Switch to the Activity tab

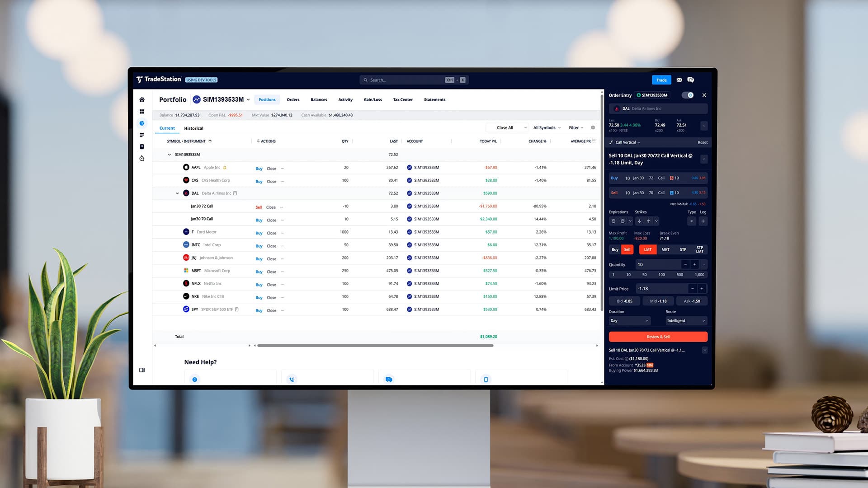(345, 100)
